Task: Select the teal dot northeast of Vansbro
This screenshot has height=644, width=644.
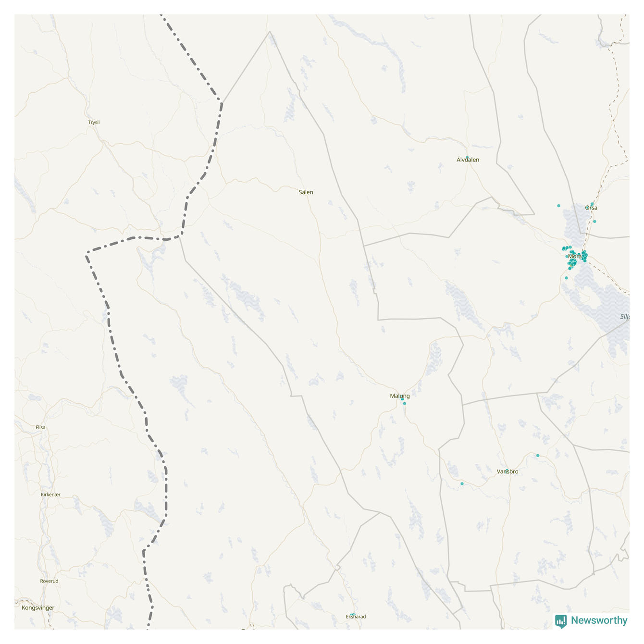Action: point(538,456)
